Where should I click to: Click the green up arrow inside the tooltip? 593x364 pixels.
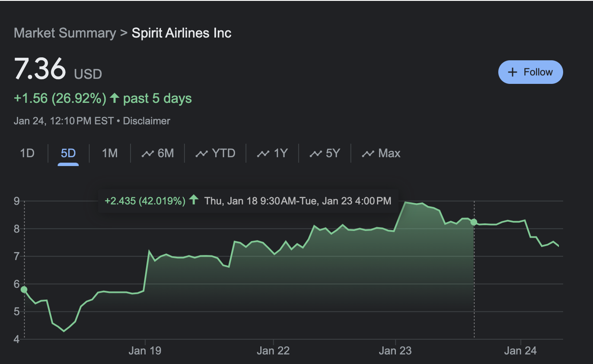coord(194,201)
